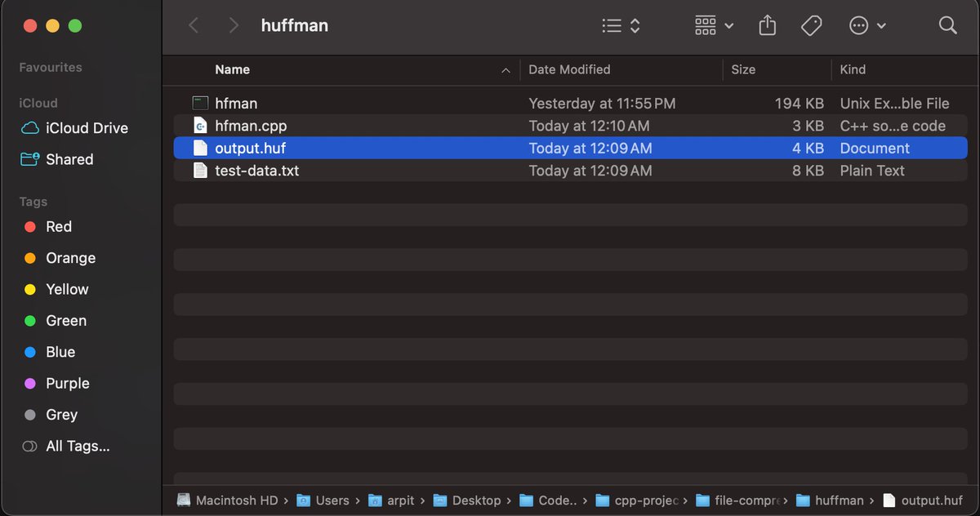Toggle the Name column sort arrow
Screen dimensions: 980x516
[506, 70]
